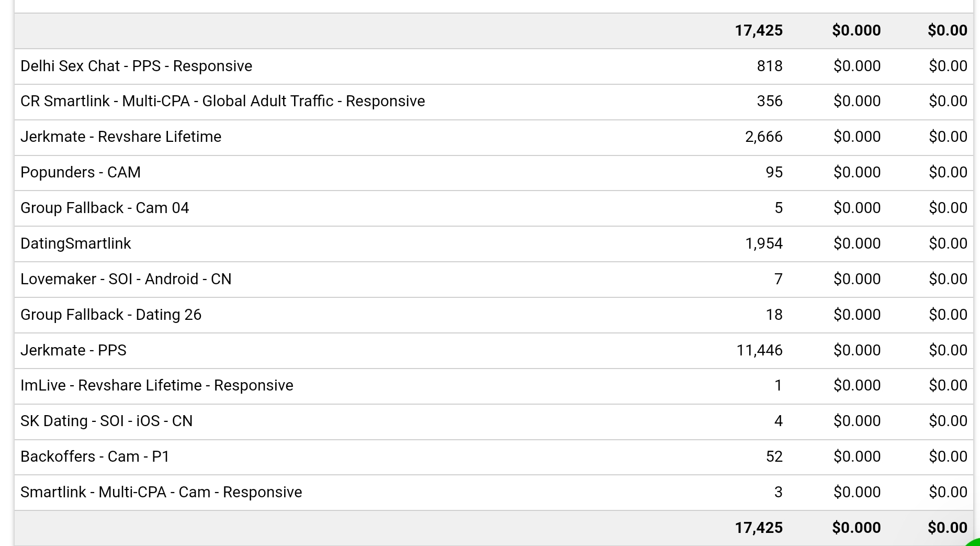The width and height of the screenshot is (980, 546).
Task: Click the 2,666 value in Jerkmate Revshare row
Action: pos(763,137)
